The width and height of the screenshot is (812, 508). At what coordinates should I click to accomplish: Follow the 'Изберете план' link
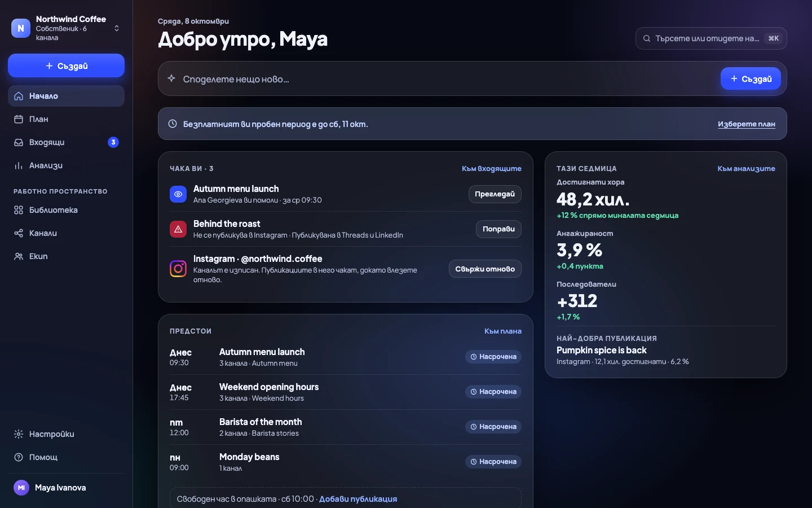(x=747, y=124)
